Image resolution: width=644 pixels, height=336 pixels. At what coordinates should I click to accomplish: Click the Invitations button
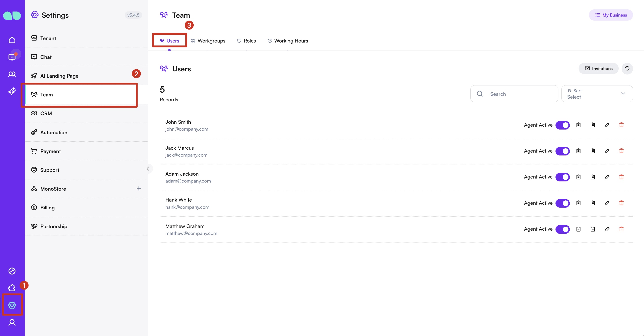coord(598,68)
